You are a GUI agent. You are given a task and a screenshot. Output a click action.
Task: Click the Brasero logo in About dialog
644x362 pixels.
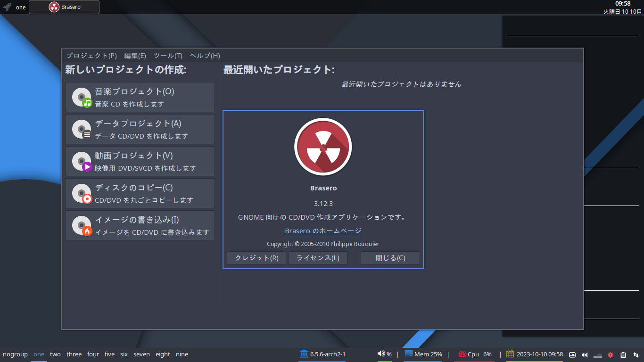pos(323,147)
